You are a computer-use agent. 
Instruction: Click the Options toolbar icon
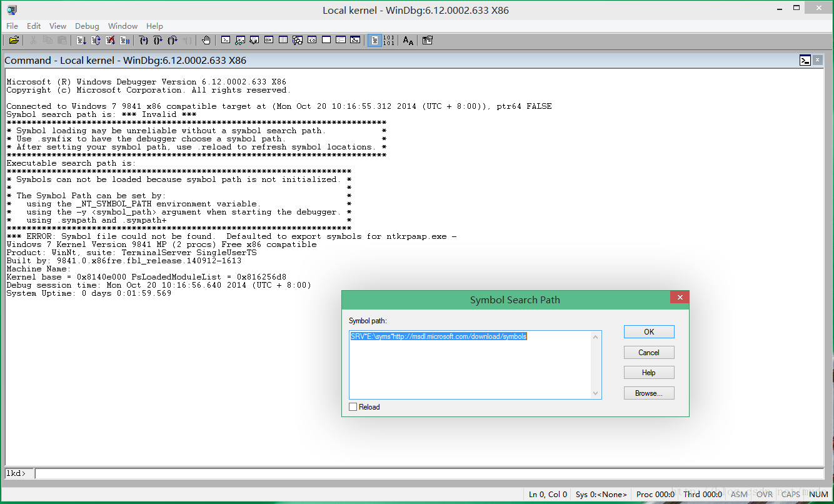428,40
